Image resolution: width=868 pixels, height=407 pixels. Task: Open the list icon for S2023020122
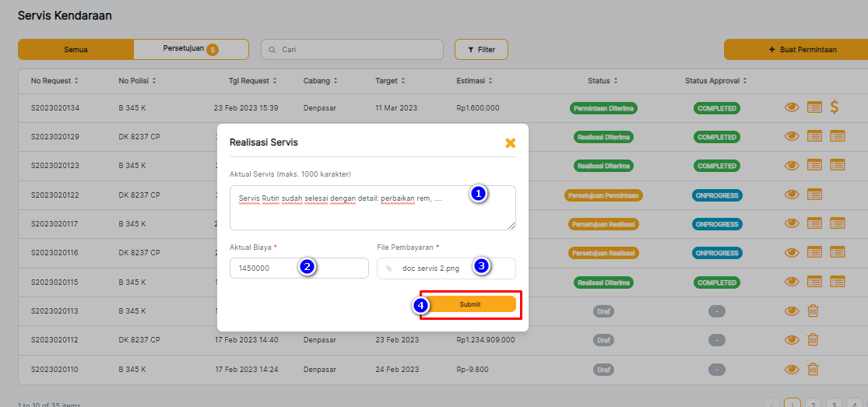[814, 195]
